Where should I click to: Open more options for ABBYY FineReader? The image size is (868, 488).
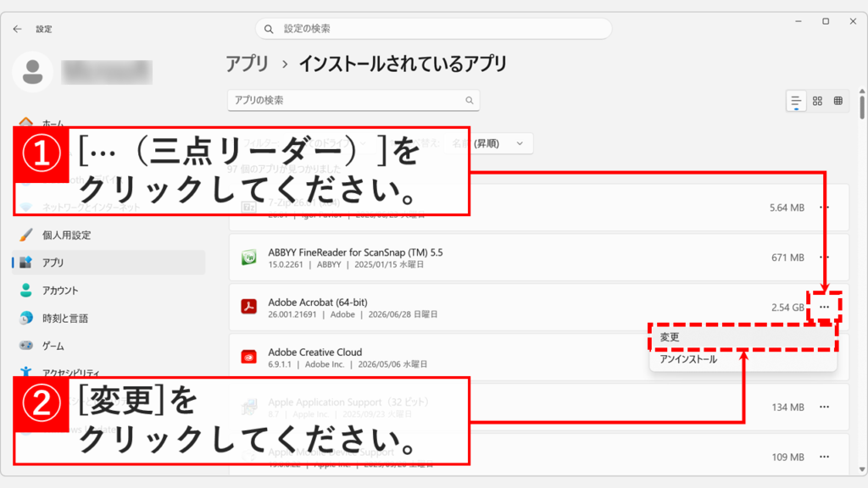(824, 258)
